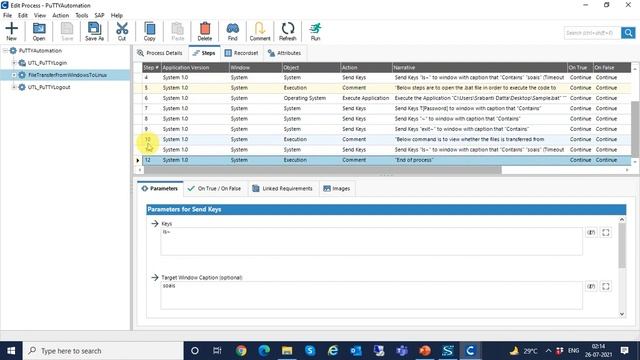Click the Narrative column header
Screen dimensions: 640x360
click(480, 67)
